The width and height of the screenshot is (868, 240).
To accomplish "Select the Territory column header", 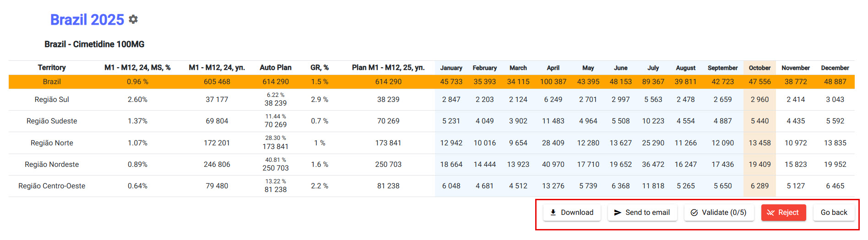I will (x=52, y=68).
